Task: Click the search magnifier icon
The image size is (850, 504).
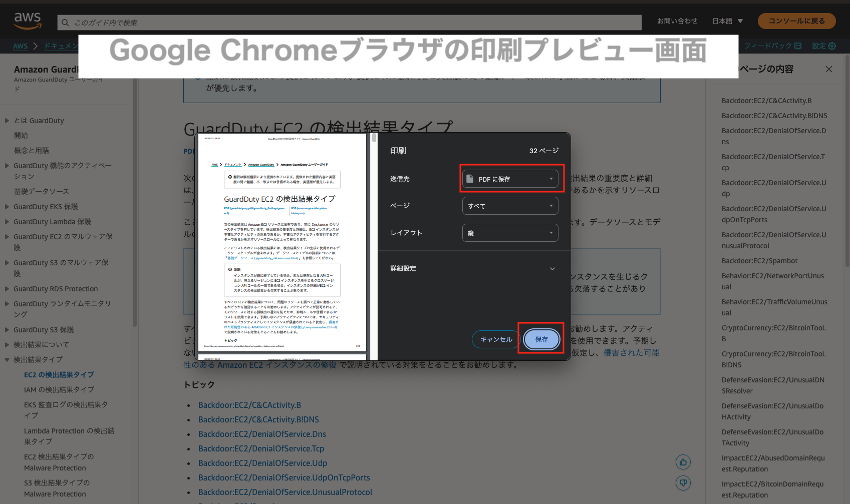Action: (x=65, y=23)
